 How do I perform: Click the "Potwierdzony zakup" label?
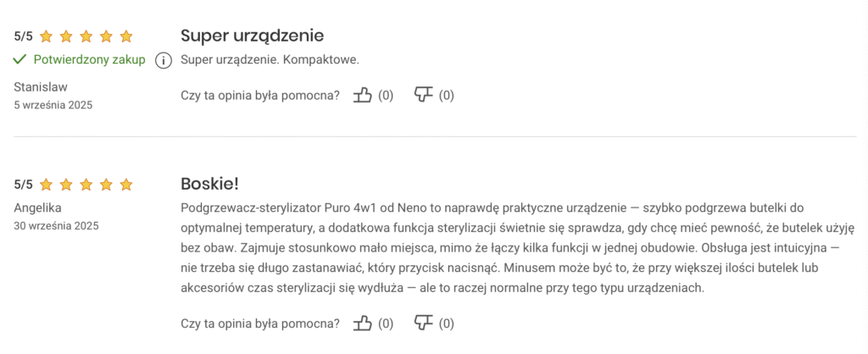pos(89,60)
